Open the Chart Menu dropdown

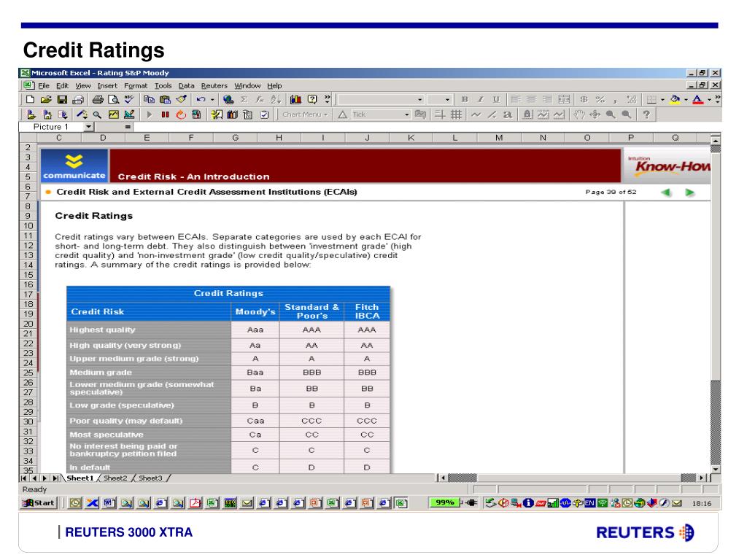click(x=305, y=114)
